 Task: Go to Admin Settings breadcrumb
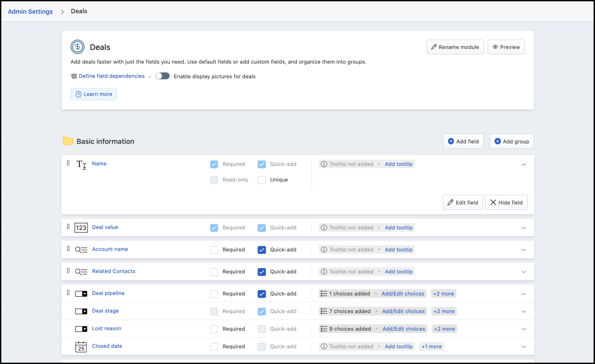[30, 11]
